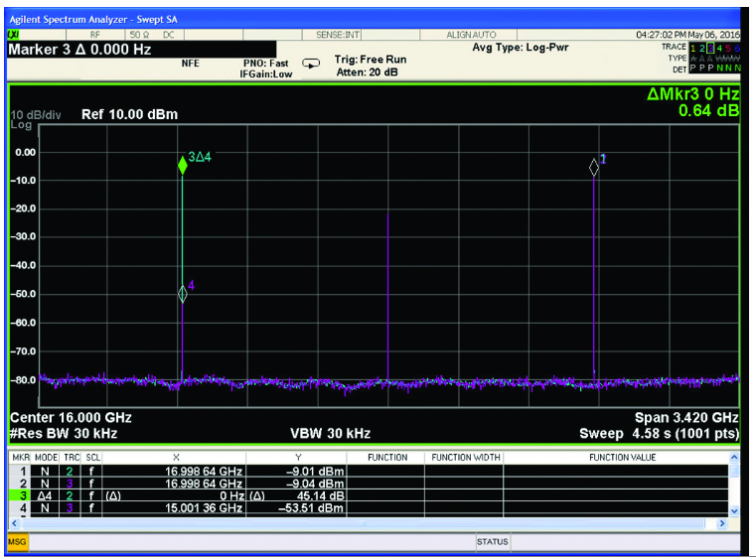Click marker 4 diamond at -50 dB level
The height and width of the screenshot is (557, 756).
pos(183,293)
